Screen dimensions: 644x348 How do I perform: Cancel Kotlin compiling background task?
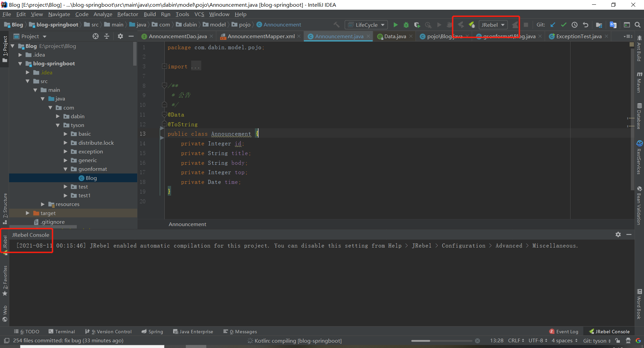click(x=477, y=341)
